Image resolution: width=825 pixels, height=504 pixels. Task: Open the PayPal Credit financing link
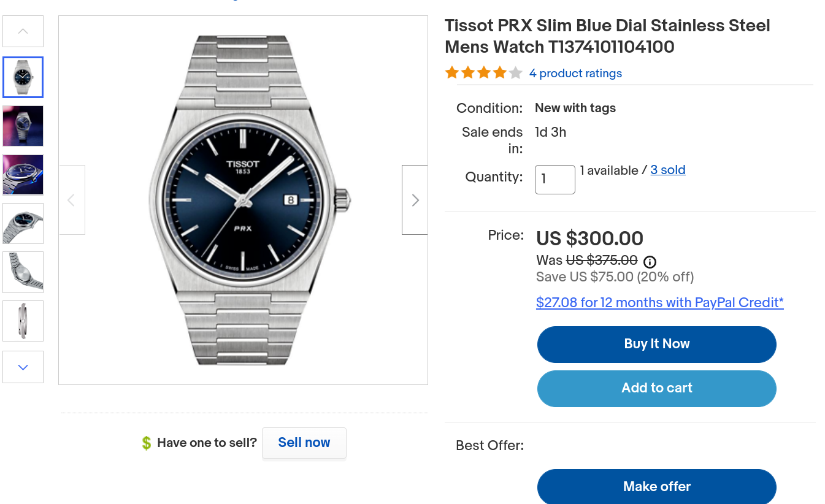point(659,303)
